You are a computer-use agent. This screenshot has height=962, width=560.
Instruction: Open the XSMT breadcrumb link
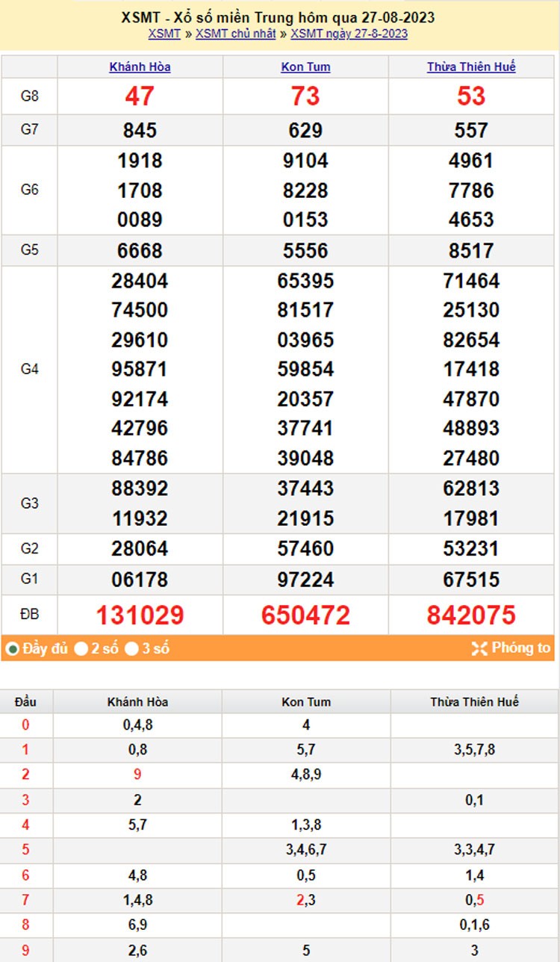[x=164, y=34]
